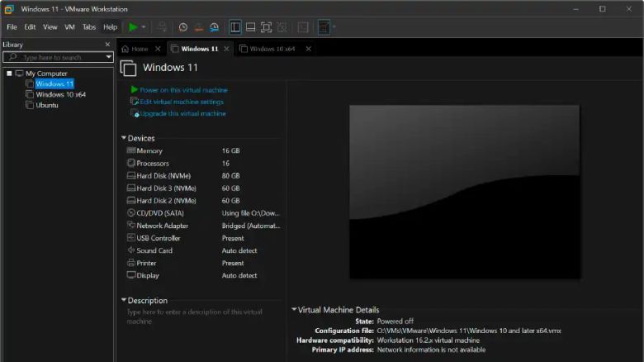The height and width of the screenshot is (362, 644).
Task: Open the VM menu
Action: pos(69,27)
